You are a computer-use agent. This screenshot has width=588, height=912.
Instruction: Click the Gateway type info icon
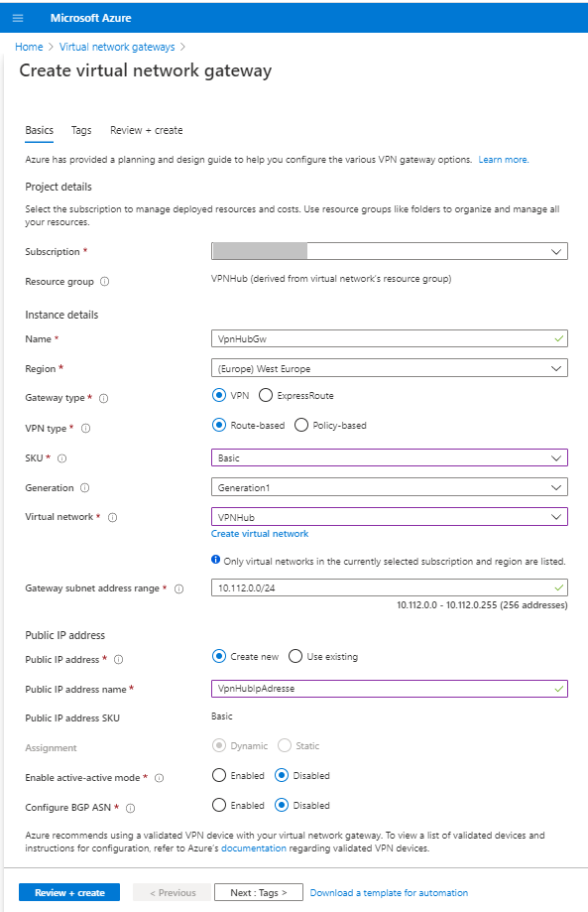[x=103, y=398]
